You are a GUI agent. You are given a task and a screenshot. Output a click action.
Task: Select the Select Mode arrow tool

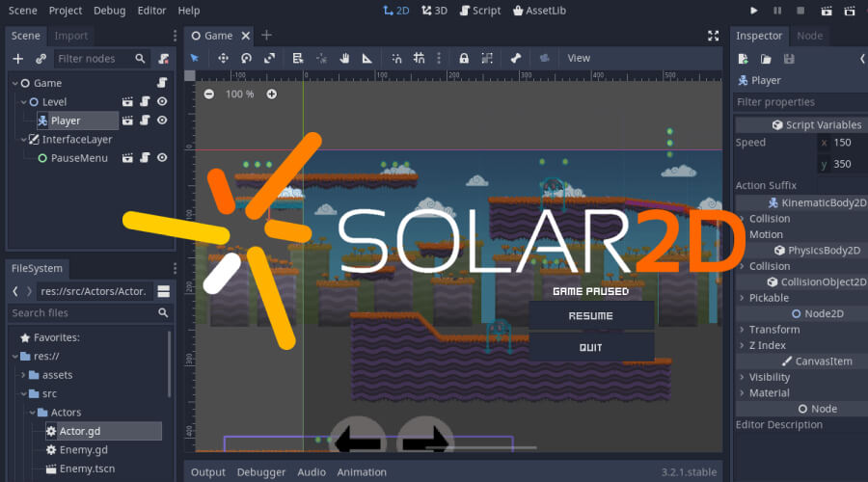(x=194, y=58)
